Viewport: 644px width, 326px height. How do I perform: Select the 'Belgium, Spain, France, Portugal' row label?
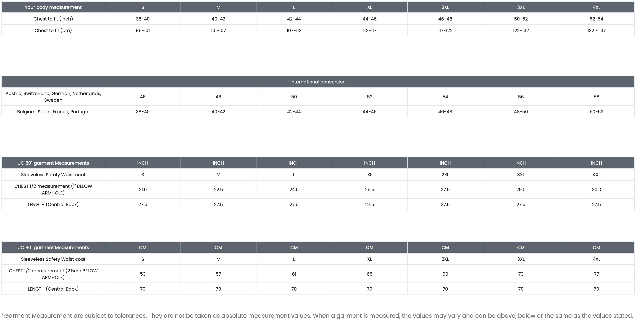(x=53, y=112)
